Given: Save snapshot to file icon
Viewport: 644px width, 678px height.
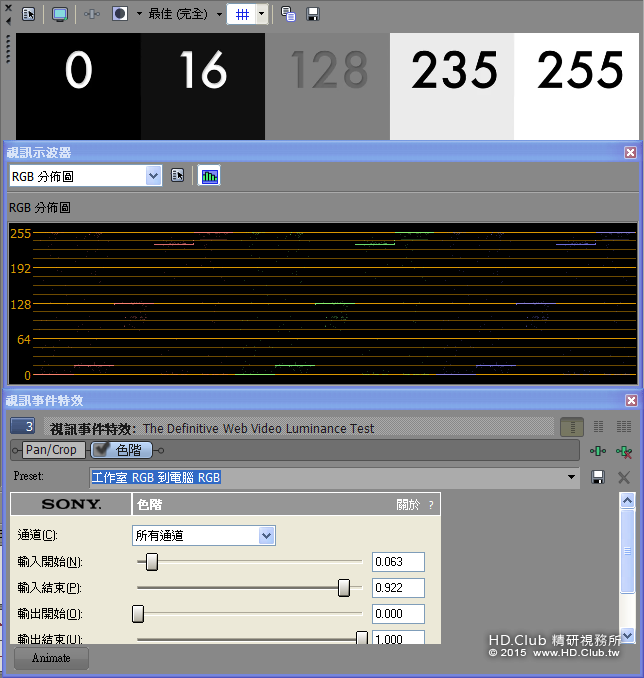Looking at the screenshot, I should (x=313, y=14).
